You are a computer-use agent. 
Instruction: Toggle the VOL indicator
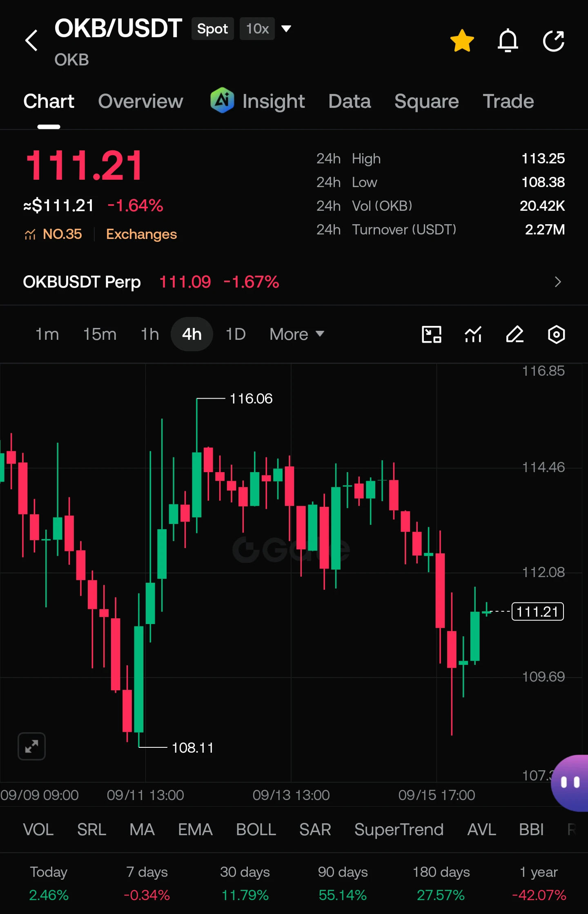(38, 829)
